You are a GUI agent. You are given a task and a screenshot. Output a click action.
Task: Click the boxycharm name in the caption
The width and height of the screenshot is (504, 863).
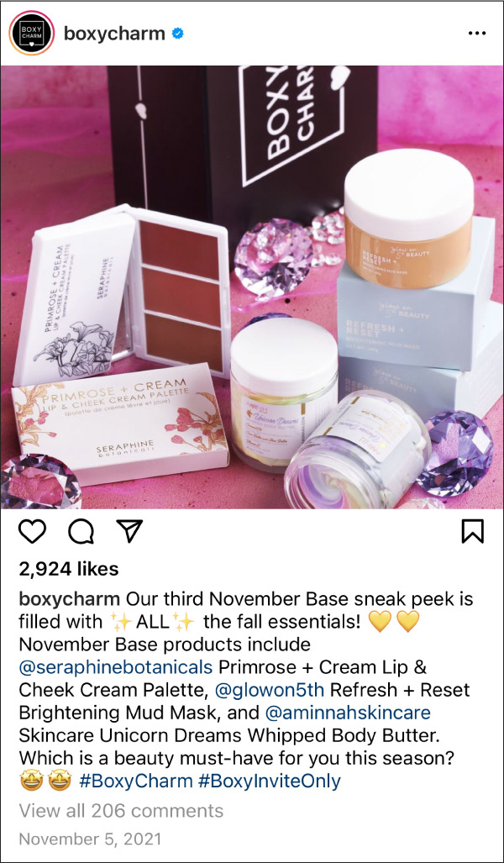click(x=70, y=598)
